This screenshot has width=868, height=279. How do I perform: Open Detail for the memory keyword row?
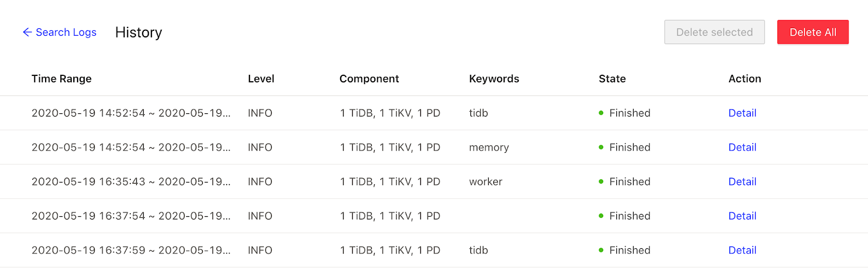(742, 147)
